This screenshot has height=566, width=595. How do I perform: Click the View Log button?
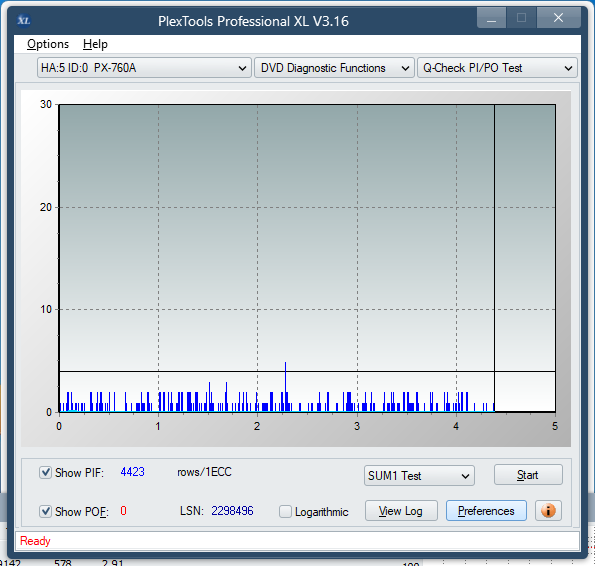[401, 511]
